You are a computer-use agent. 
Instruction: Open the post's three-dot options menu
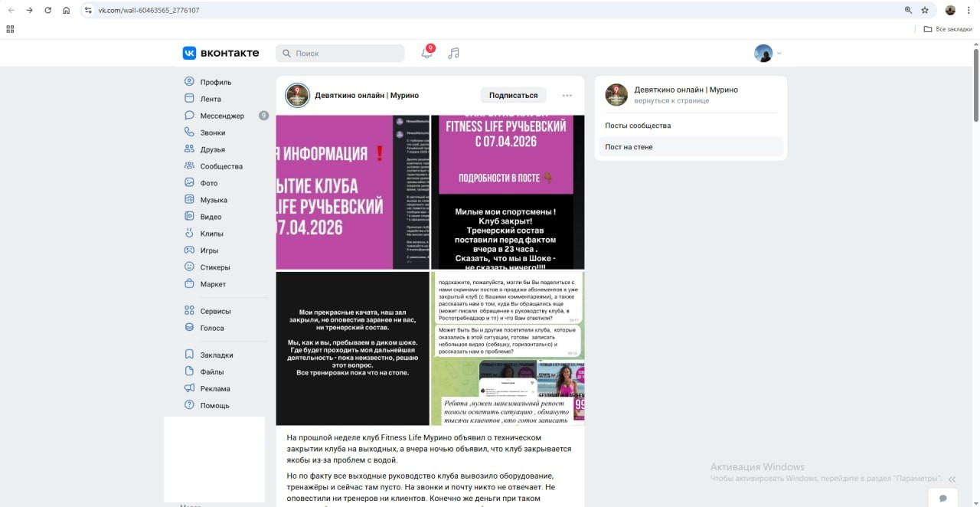tap(567, 96)
